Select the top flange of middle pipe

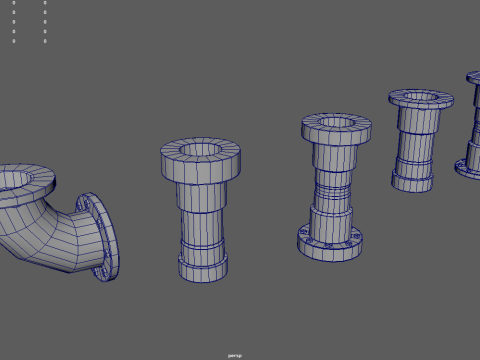(x=336, y=128)
